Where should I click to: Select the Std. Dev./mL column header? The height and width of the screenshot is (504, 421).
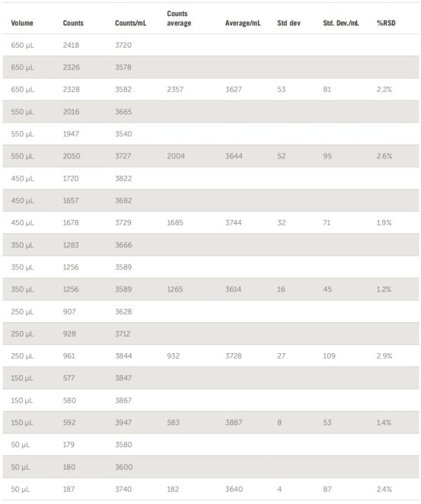[x=340, y=23]
